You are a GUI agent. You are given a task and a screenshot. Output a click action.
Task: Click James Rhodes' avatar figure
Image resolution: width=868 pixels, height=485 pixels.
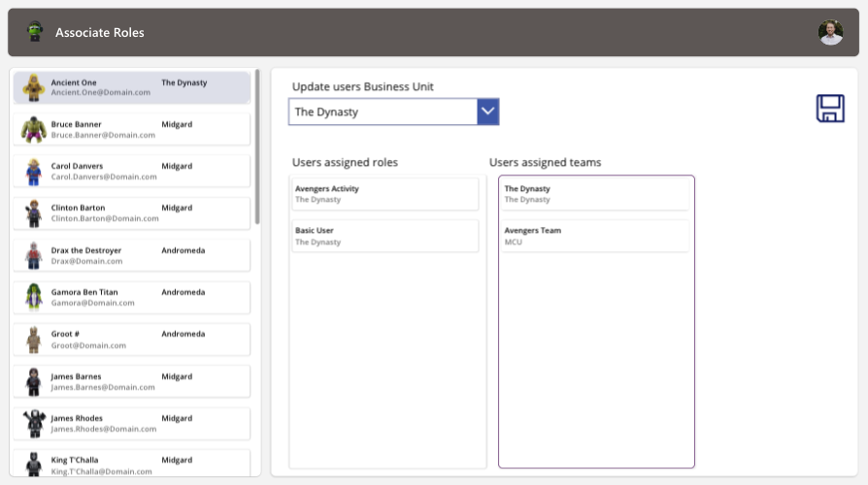pos(34,424)
